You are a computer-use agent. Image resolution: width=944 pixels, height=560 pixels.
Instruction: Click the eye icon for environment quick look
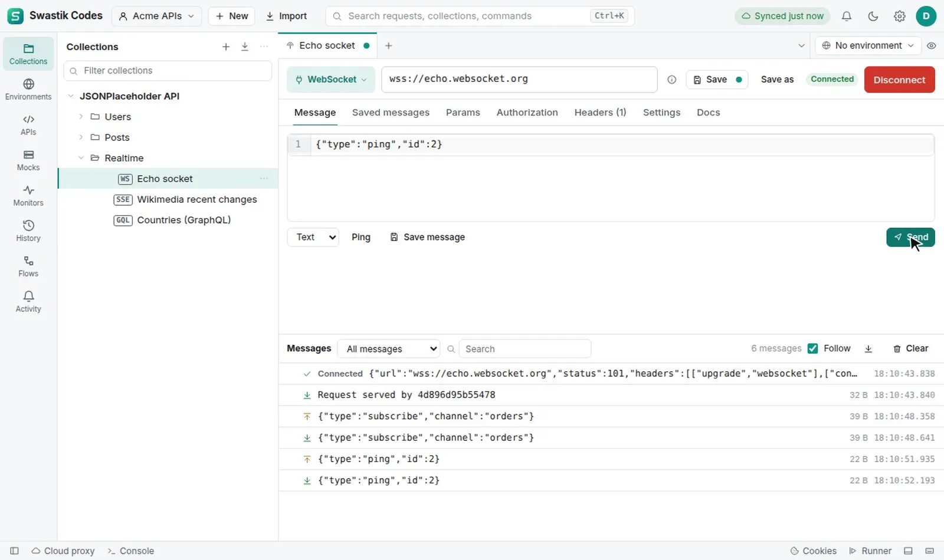coord(932,45)
